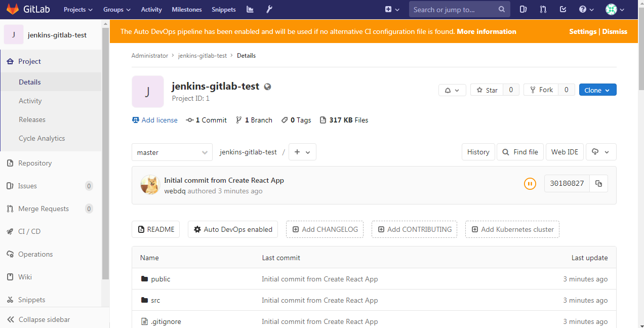644x328 pixels.
Task: Open the todos checkmark icon
Action: (562, 9)
